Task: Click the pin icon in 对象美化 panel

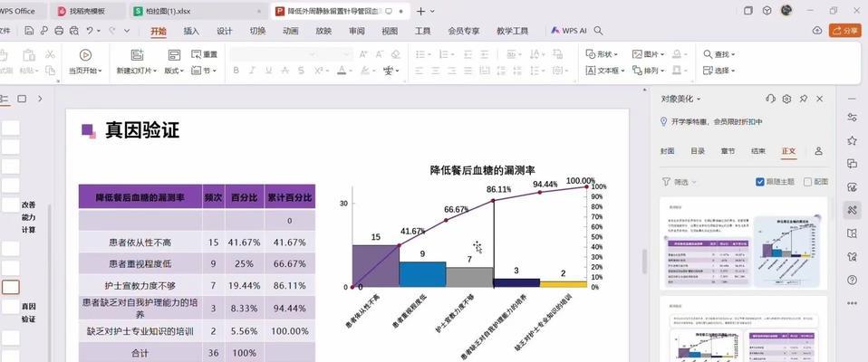Action: click(x=804, y=99)
